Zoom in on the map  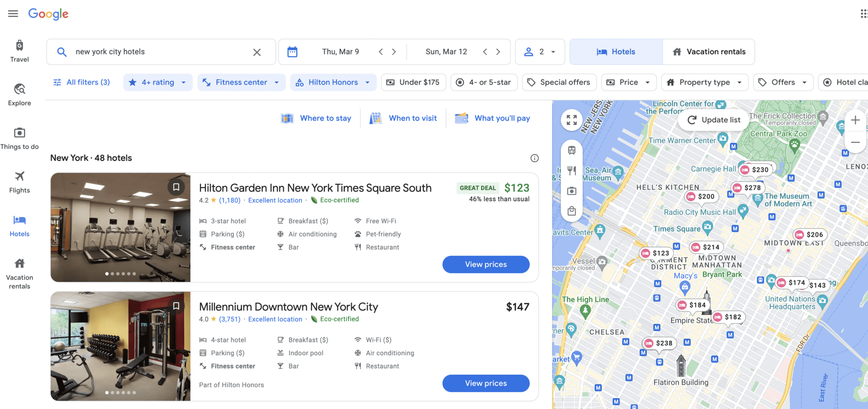pos(855,120)
